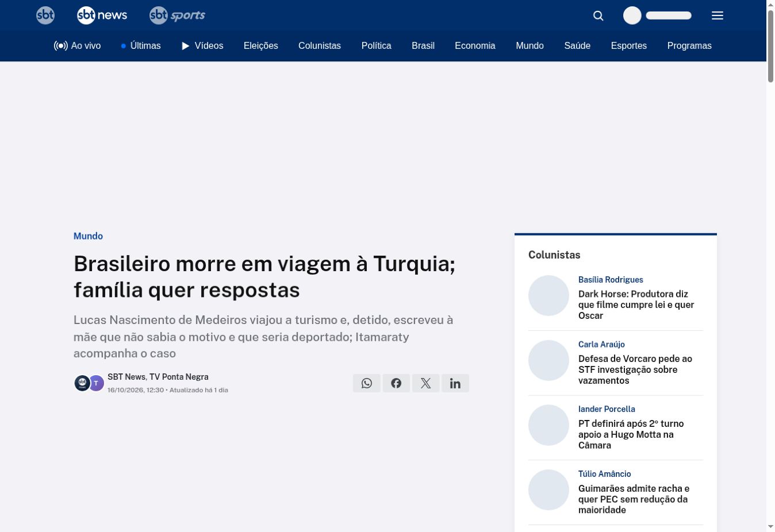Viewport: 775px width, 532px height.
Task: Open Política section
Action: click(377, 46)
